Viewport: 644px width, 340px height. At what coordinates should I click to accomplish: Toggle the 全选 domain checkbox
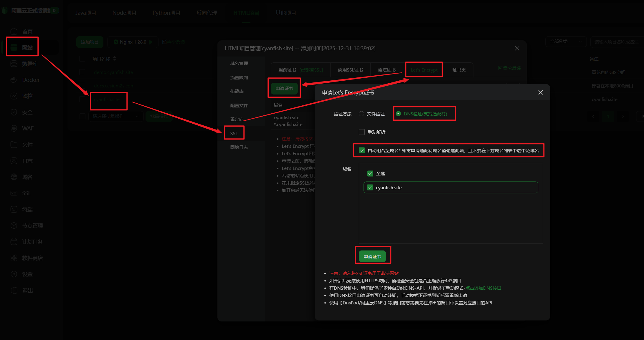pos(370,173)
